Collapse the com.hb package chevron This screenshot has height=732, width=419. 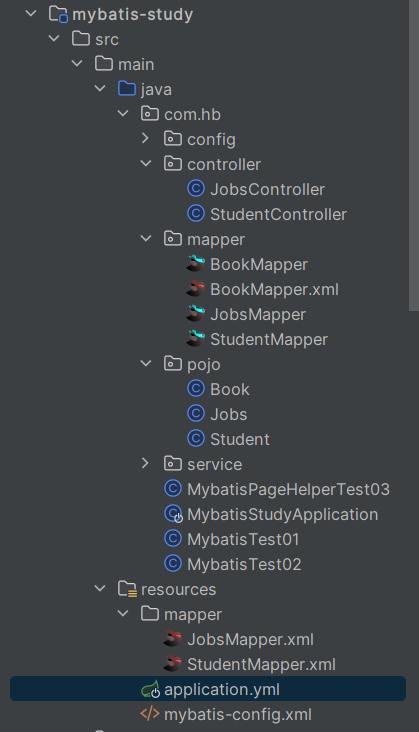(x=123, y=113)
